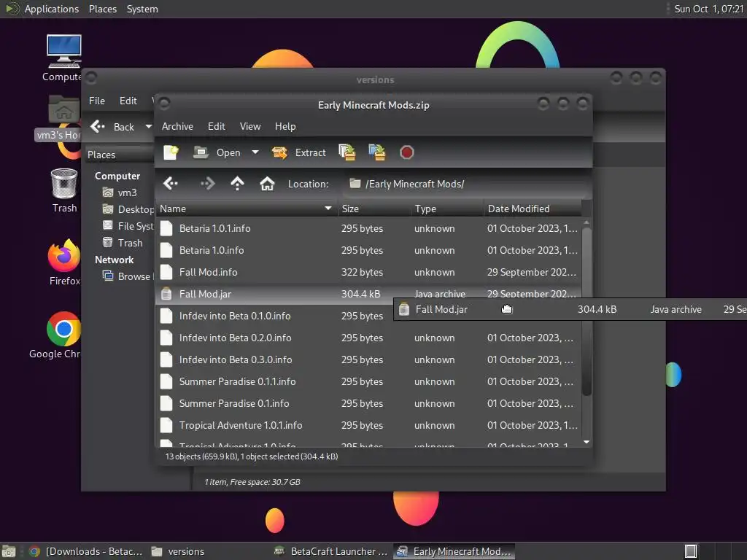Open the Places menu in top panel
This screenshot has height=560, width=747.
click(x=102, y=9)
